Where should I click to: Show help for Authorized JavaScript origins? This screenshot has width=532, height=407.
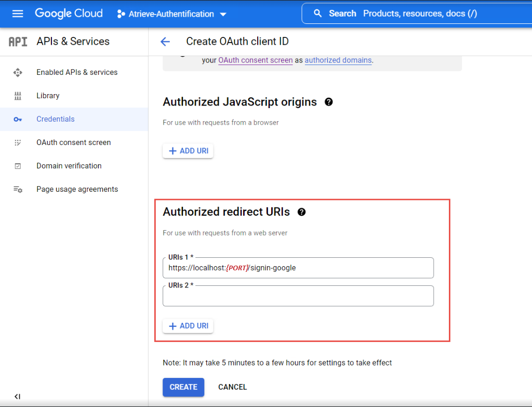click(x=328, y=102)
